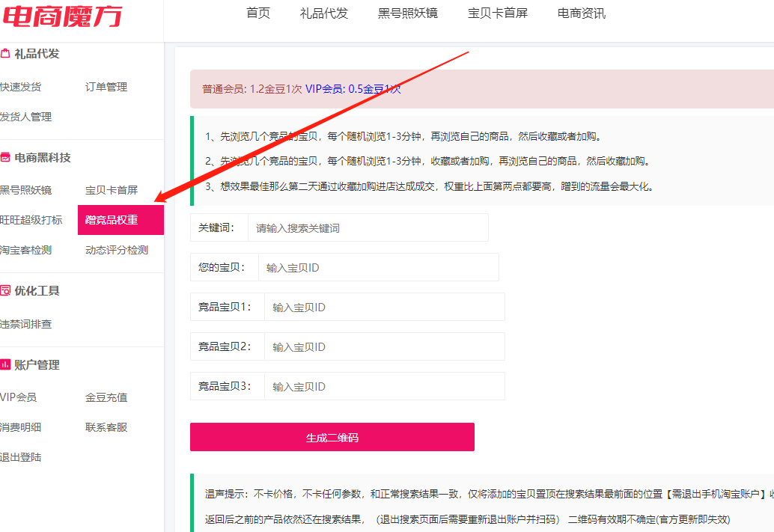Open 首页 in the top navigation
The image size is (774, 532).
(x=258, y=13)
